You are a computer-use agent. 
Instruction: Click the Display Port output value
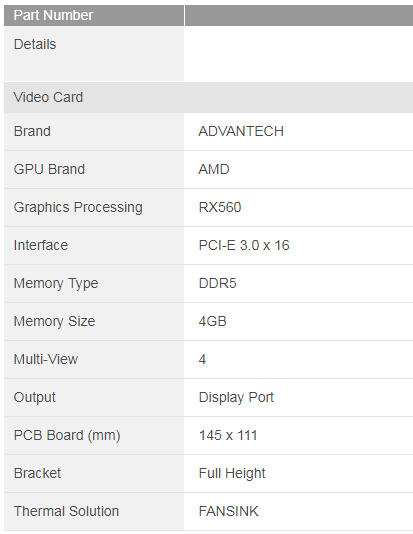pos(236,397)
